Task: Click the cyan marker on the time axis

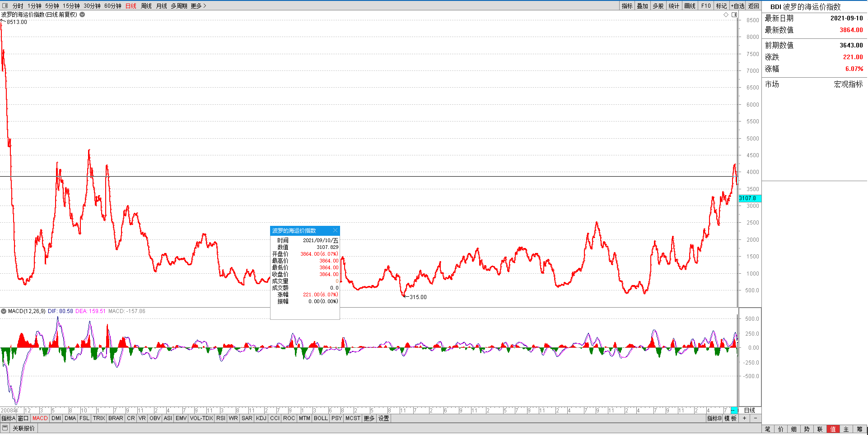Action: [x=734, y=410]
